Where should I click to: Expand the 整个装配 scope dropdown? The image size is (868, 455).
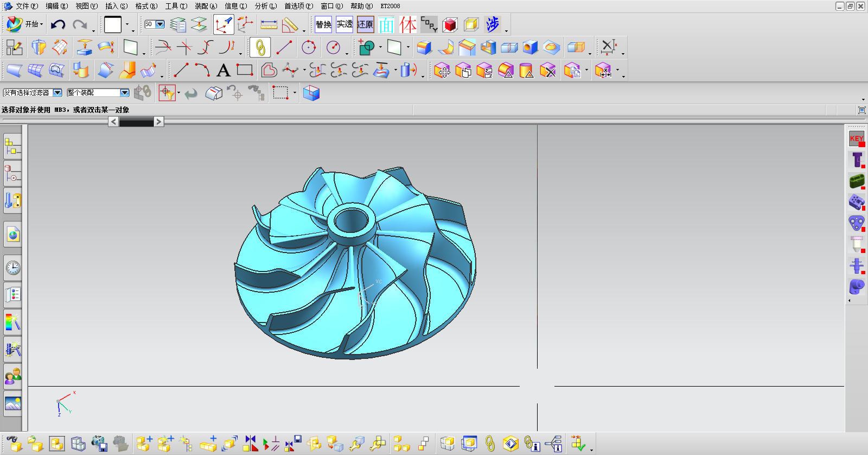click(x=124, y=93)
